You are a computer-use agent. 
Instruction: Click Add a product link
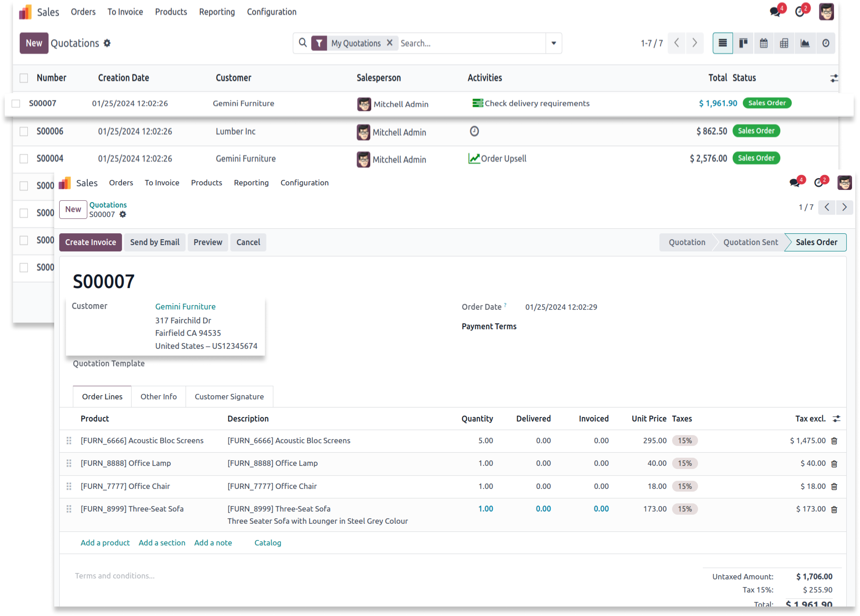pos(105,543)
